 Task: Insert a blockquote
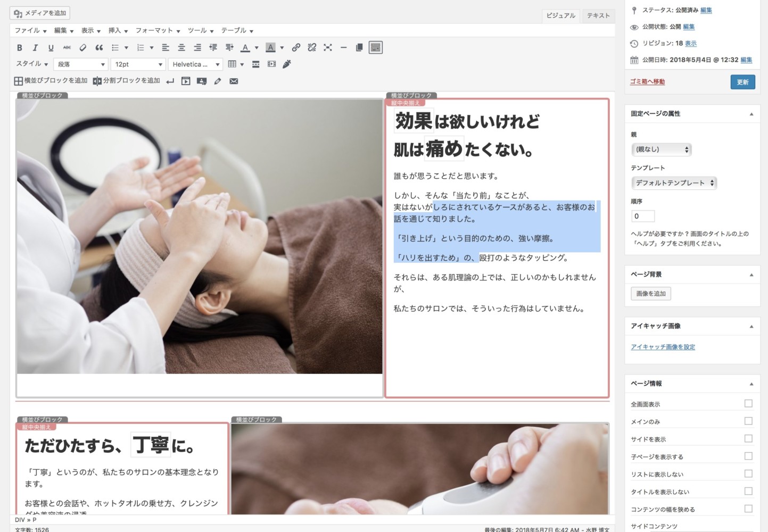99,48
